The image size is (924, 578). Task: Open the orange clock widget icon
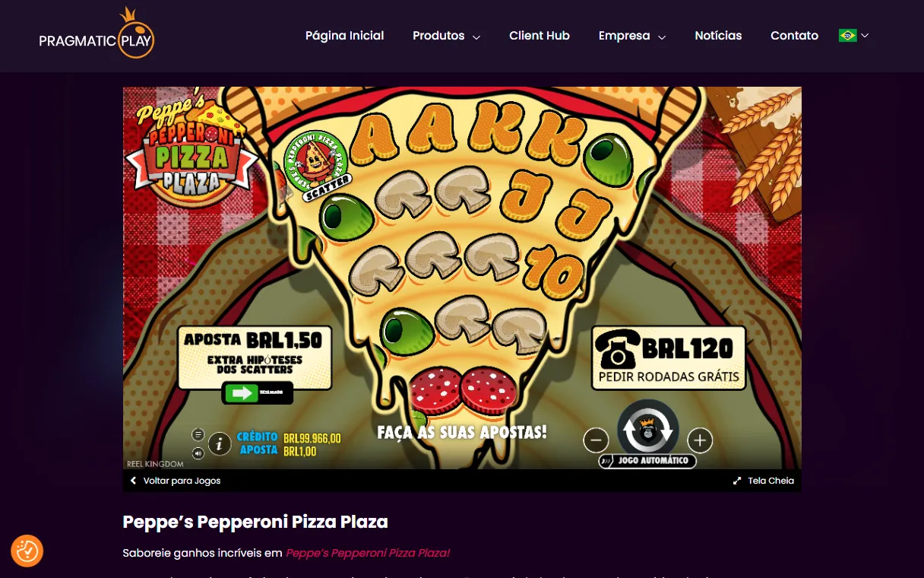[x=27, y=551]
